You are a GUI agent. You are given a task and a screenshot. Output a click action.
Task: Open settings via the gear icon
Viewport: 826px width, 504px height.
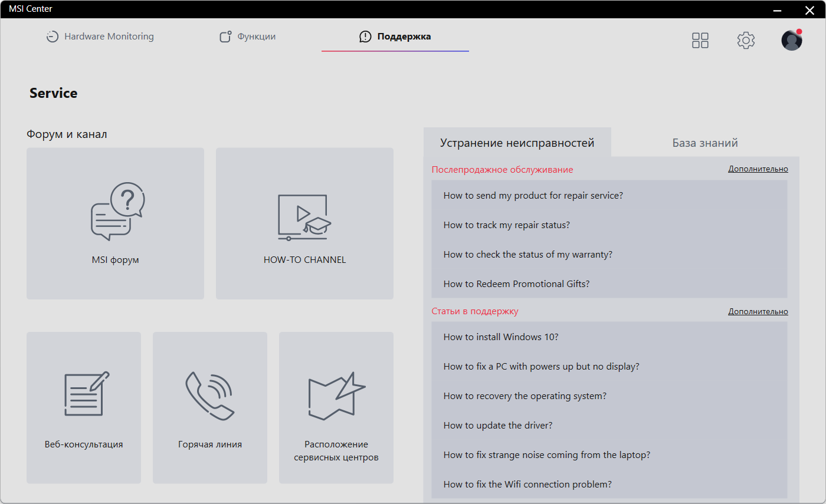click(x=746, y=40)
